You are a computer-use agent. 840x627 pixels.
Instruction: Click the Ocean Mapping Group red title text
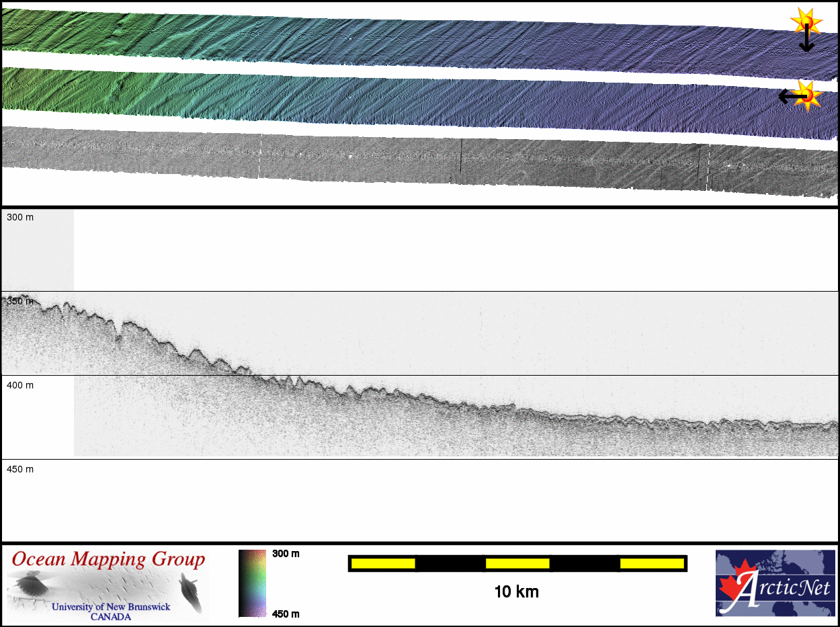pos(108,559)
